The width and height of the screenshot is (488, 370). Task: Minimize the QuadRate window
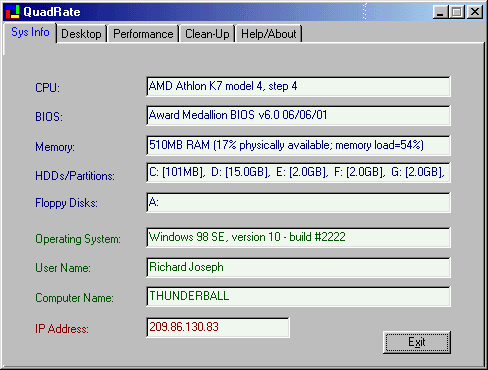440,12
